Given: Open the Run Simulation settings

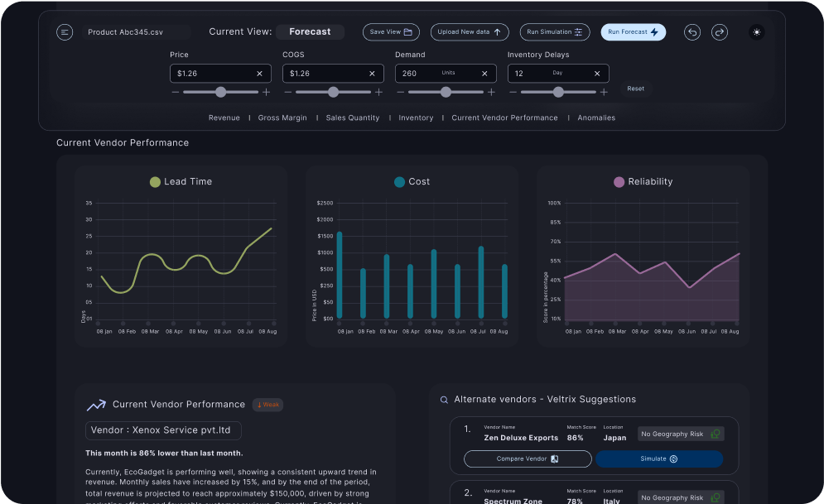Looking at the screenshot, I should (x=555, y=32).
